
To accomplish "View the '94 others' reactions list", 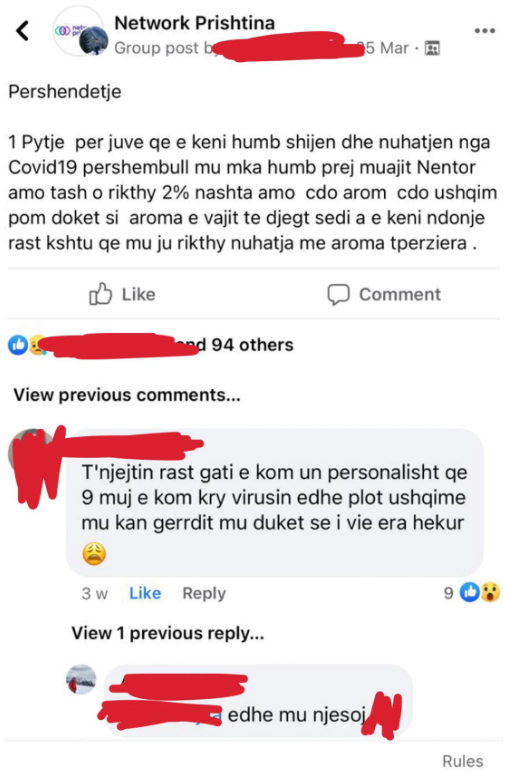I will click(x=252, y=345).
